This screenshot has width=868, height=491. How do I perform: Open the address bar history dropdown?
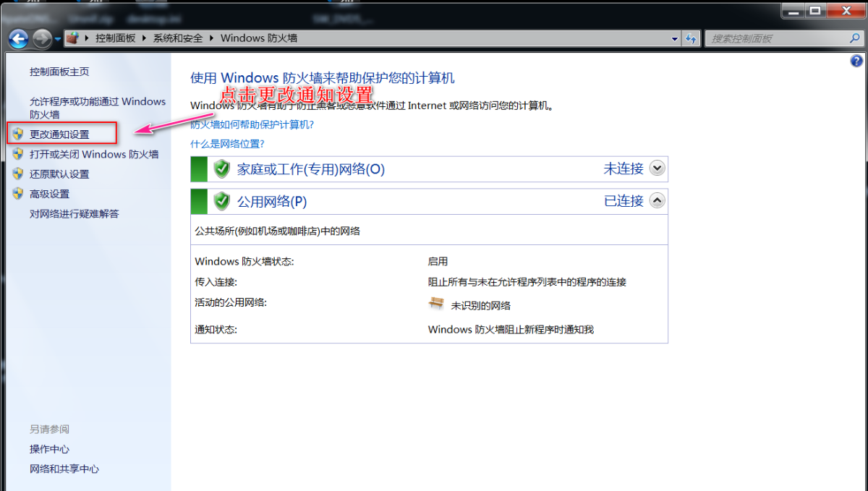675,38
